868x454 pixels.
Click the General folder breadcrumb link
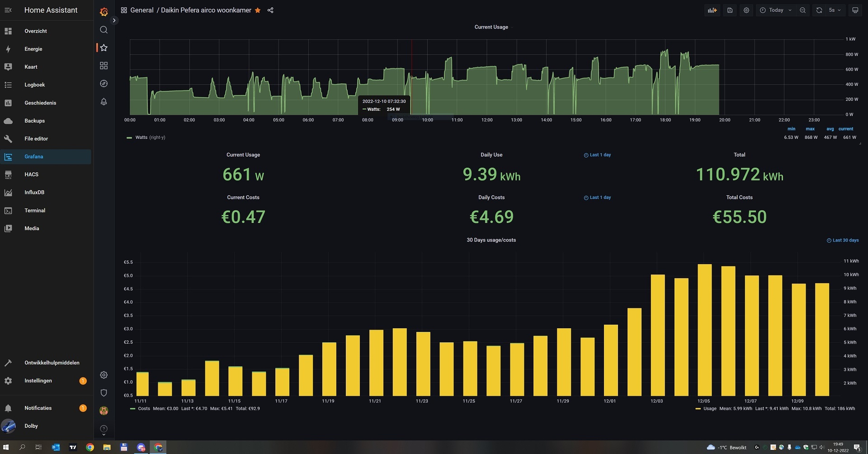click(x=142, y=10)
